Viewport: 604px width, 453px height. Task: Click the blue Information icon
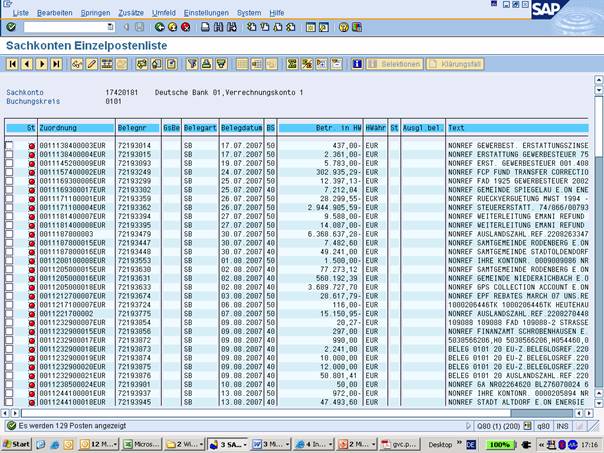357,64
